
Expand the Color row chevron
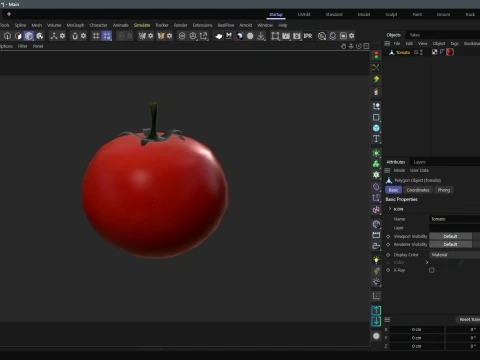[427, 262]
